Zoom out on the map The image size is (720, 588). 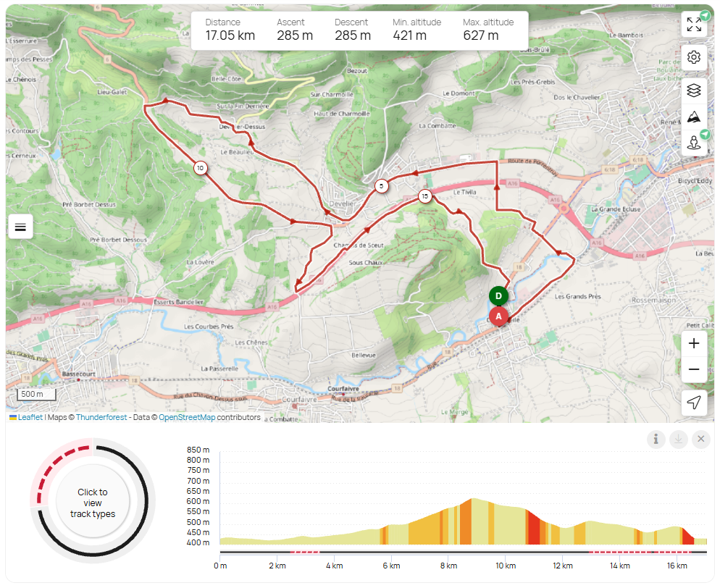pos(693,369)
